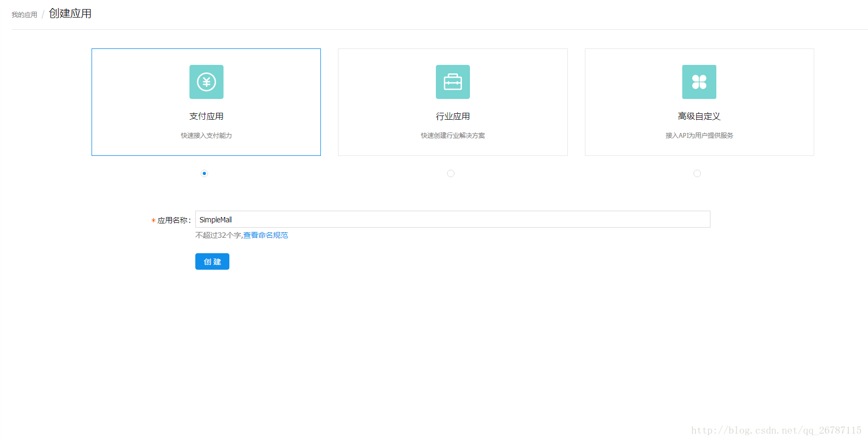The height and width of the screenshot is (441, 868).
Task: Click the 接入API为用户提供服务 description
Action: click(x=699, y=136)
